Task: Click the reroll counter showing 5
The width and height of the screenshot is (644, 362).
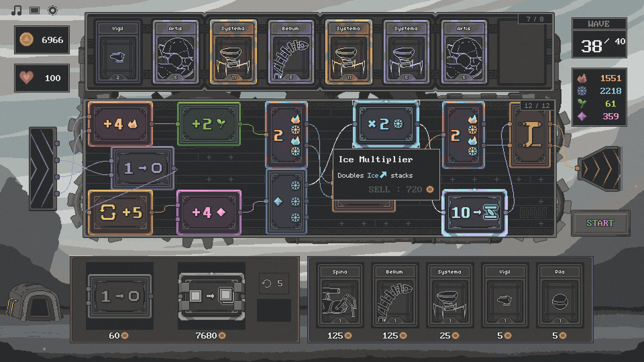Action: [x=274, y=283]
